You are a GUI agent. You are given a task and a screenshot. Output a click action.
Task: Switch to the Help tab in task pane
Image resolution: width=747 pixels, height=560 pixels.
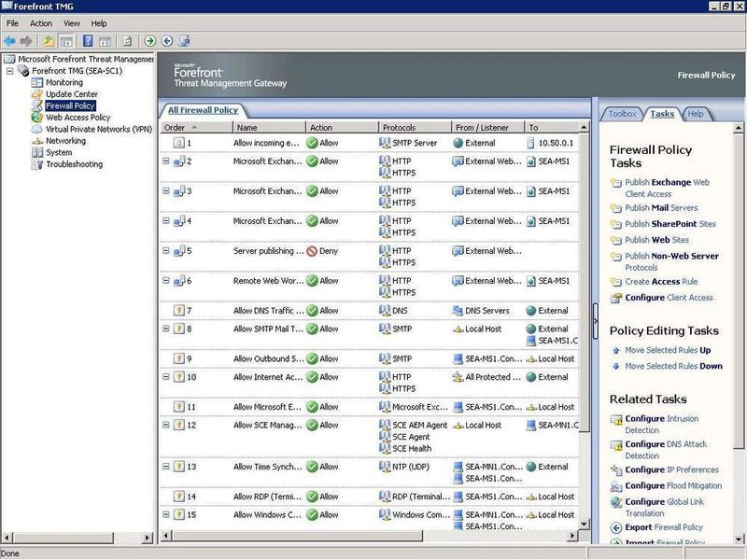point(696,114)
